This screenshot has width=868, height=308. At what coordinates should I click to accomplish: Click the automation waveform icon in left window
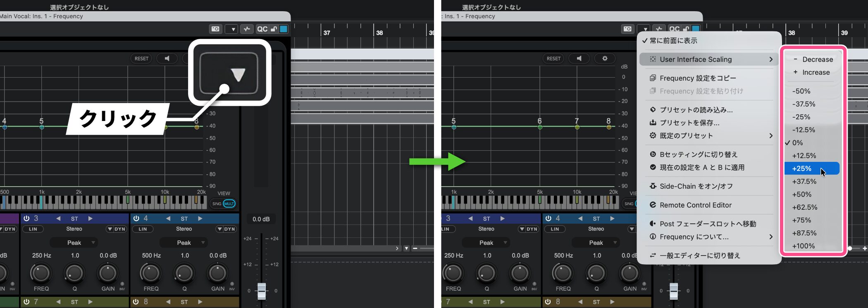tap(247, 29)
